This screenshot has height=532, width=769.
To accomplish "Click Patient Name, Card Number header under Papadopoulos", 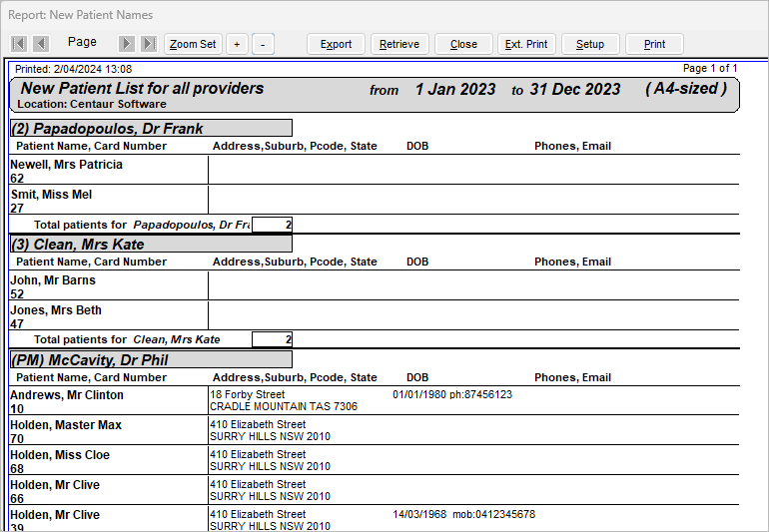I will (91, 146).
